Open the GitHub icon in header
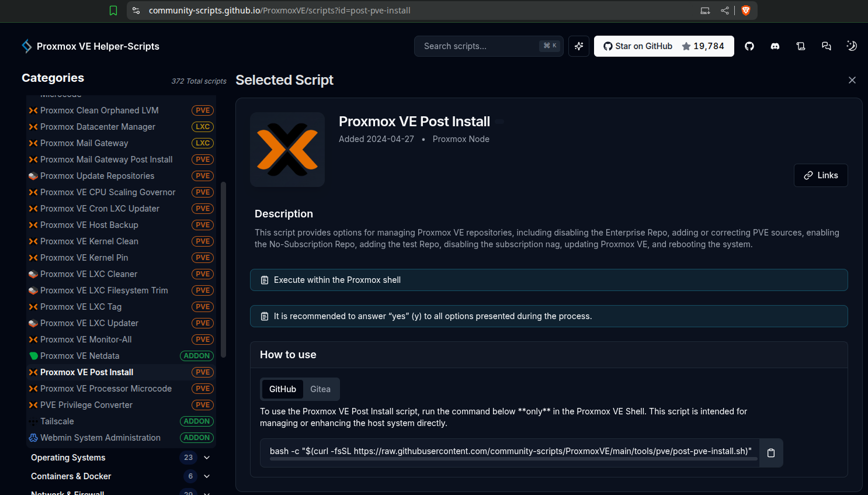Screen dimensions: 868x495 749,46
